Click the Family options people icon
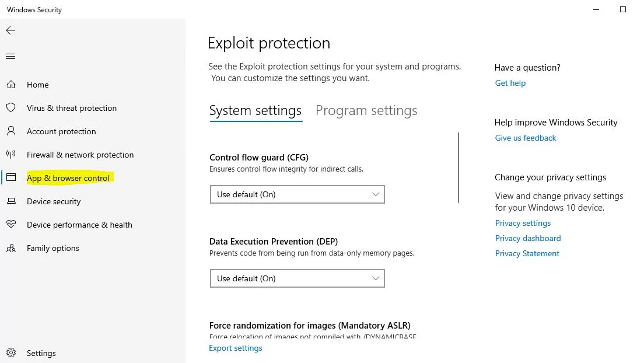This screenshot has height=363, width=644. coord(11,248)
